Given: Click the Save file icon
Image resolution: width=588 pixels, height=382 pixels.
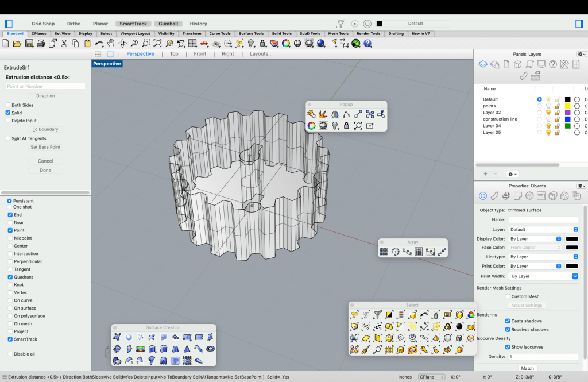Looking at the screenshot, I should [x=29, y=44].
